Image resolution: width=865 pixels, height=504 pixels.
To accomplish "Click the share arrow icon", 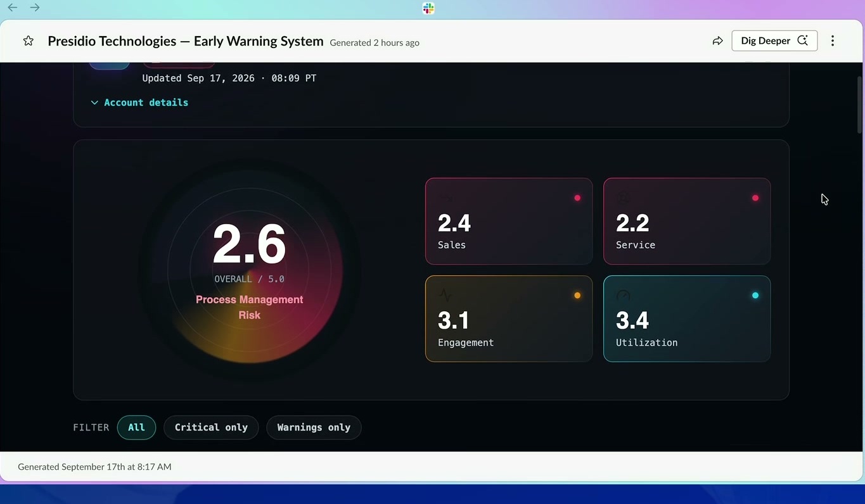I will (x=717, y=41).
